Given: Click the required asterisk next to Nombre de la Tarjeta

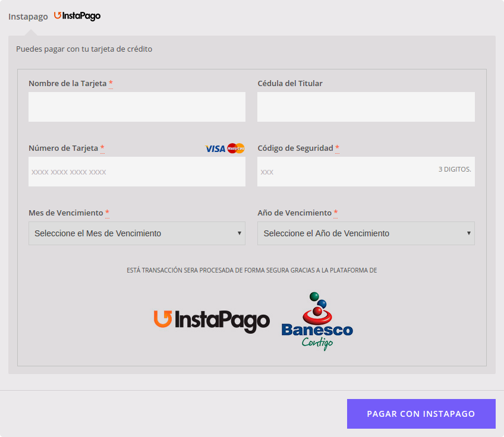Looking at the screenshot, I should pos(111,84).
